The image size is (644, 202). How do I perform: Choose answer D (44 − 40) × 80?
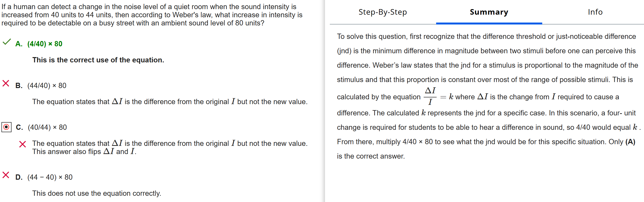tap(50, 177)
